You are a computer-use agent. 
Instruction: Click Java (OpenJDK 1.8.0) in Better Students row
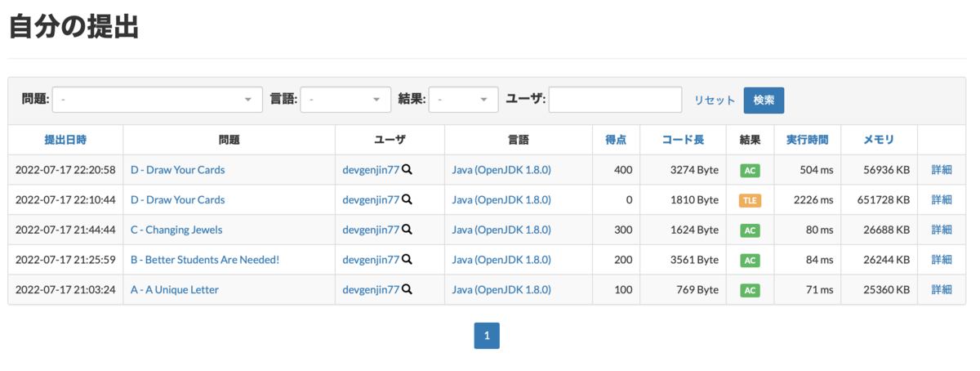tap(501, 260)
